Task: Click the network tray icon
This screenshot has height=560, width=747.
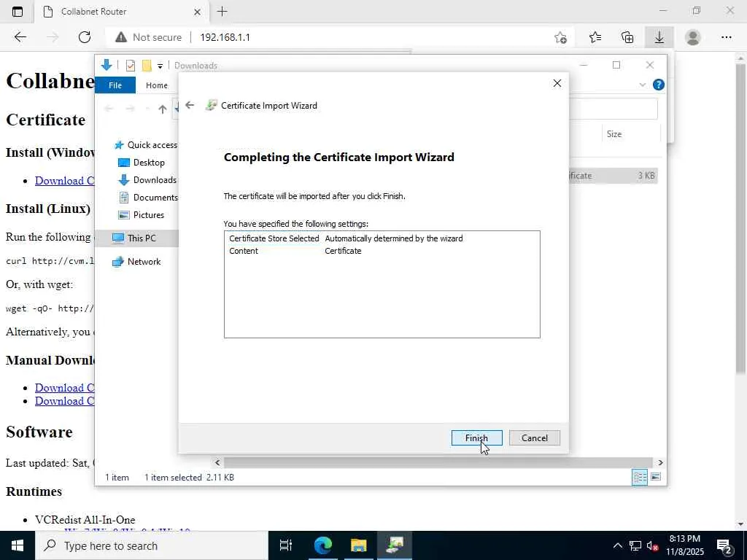Action: click(x=635, y=545)
